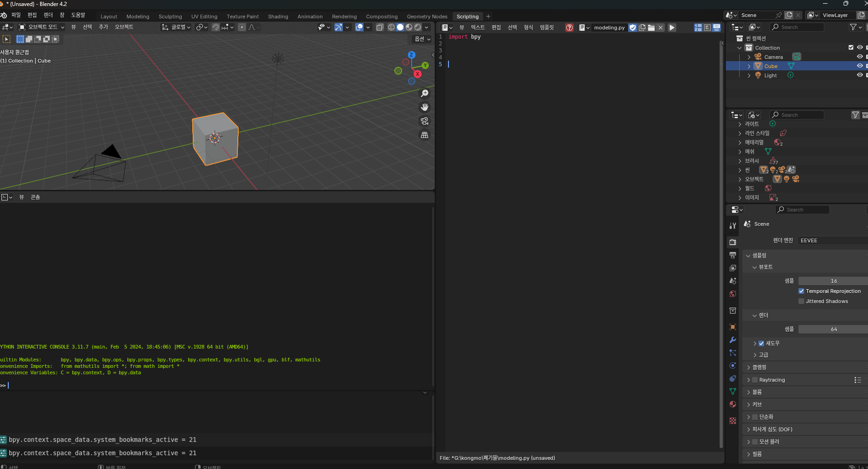Viewport: 868px width, 469px height.
Task: Open the Render properties tab
Action: (733, 242)
